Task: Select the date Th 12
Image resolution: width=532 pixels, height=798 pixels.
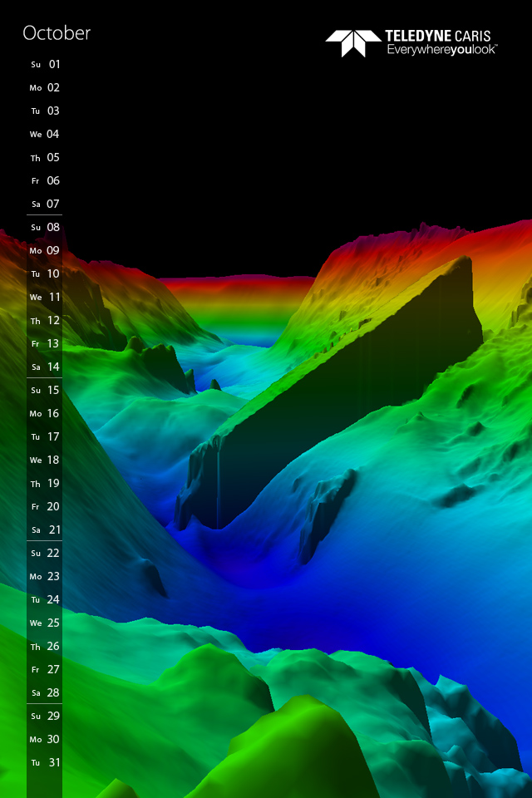Action: 46,321
